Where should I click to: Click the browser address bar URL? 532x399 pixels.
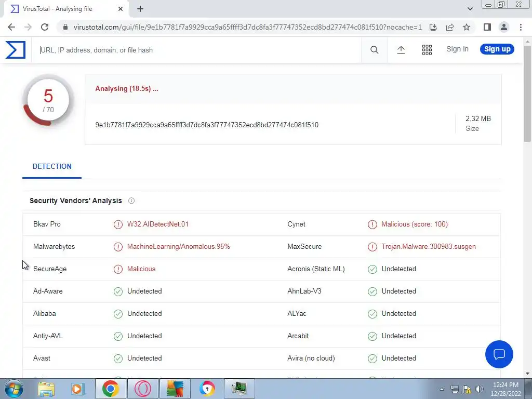tap(247, 27)
